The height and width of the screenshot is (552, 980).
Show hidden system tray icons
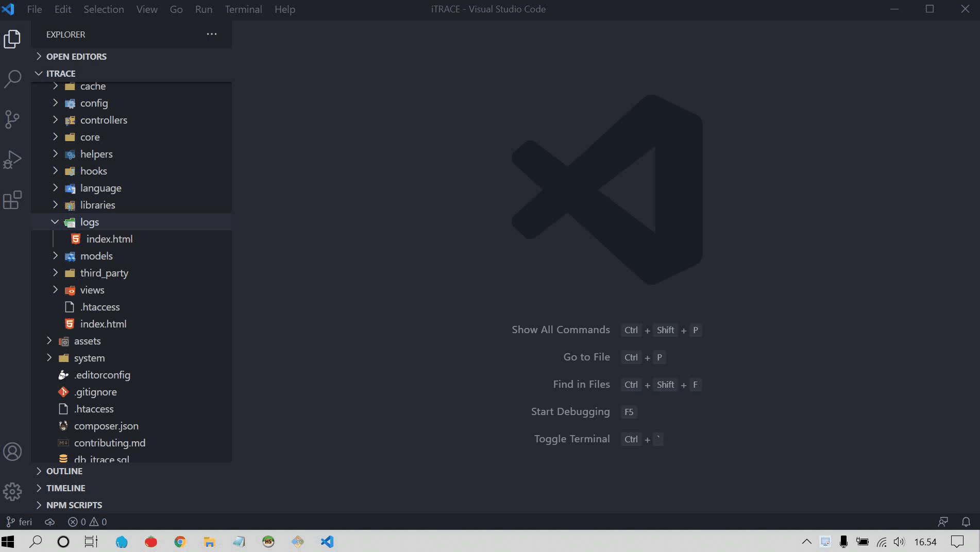(x=807, y=542)
